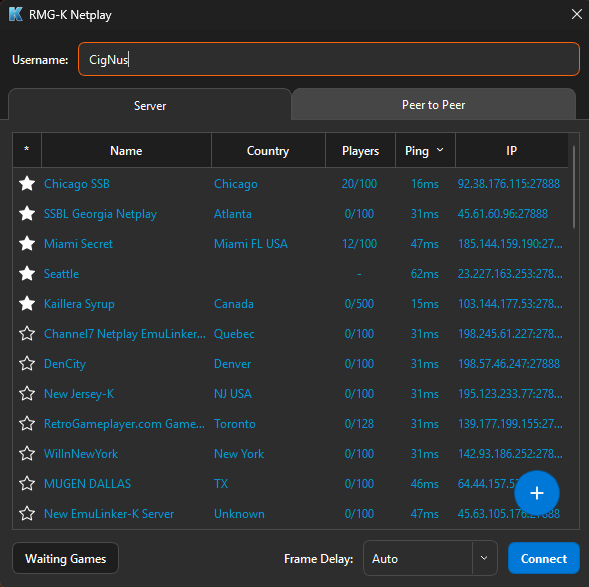Image resolution: width=589 pixels, height=587 pixels.
Task: Click the 0/128 players cell
Action: (359, 424)
